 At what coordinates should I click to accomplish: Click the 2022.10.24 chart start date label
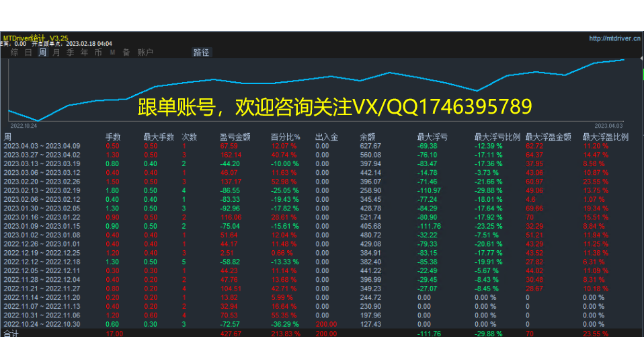(x=24, y=125)
